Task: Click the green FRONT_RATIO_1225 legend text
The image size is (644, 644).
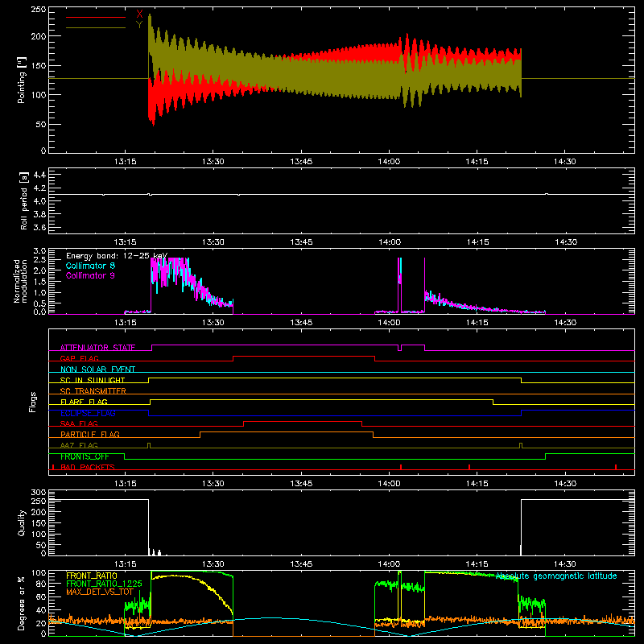Action: (104, 584)
